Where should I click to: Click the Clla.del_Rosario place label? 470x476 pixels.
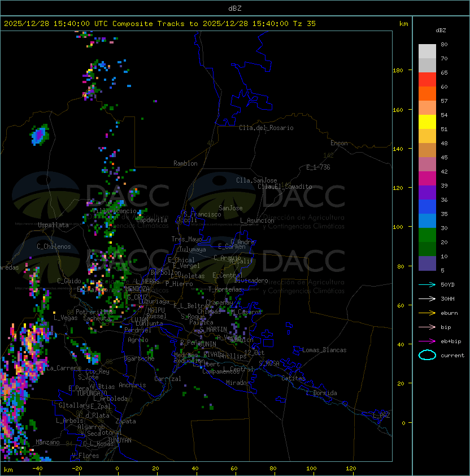[x=266, y=128]
